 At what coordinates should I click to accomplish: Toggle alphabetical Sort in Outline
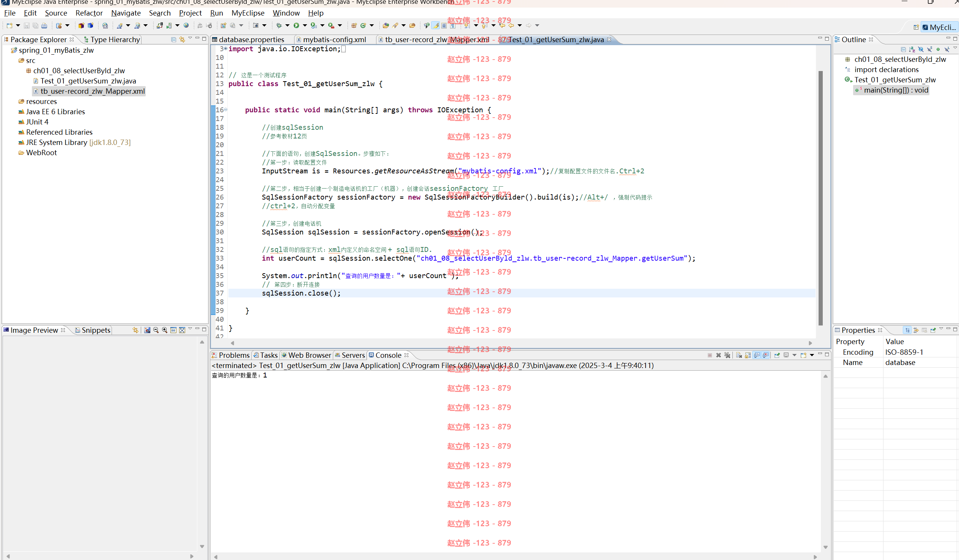(x=912, y=49)
